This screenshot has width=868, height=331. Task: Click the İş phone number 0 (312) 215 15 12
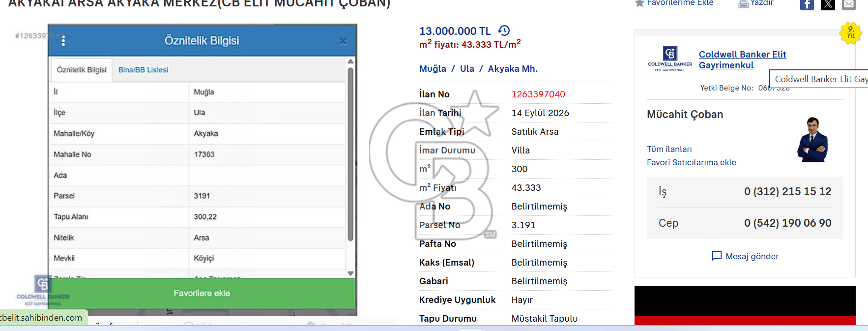pos(787,191)
